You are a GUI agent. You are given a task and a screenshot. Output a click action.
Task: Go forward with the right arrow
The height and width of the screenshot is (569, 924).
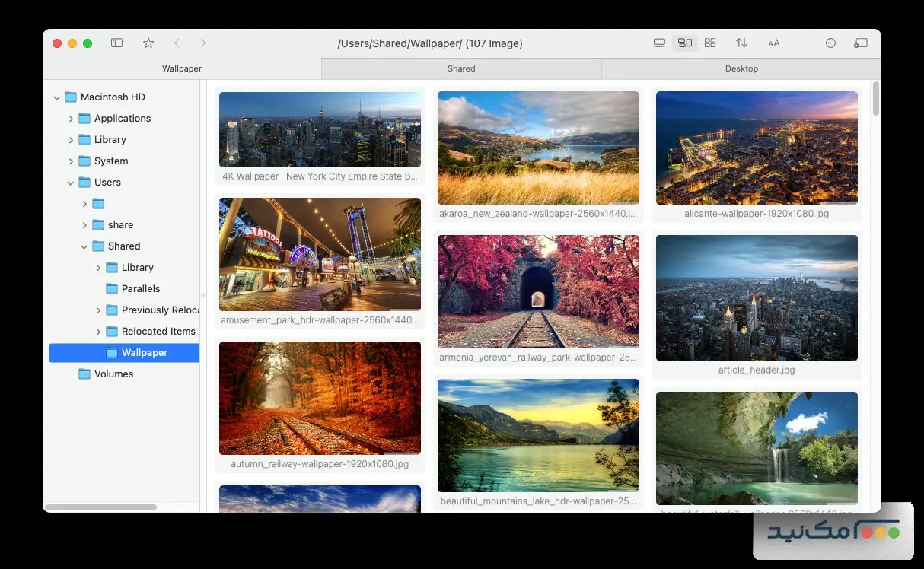(x=202, y=43)
